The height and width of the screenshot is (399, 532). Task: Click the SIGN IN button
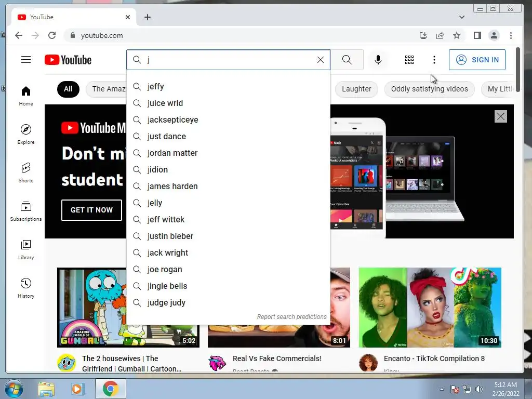[477, 60]
